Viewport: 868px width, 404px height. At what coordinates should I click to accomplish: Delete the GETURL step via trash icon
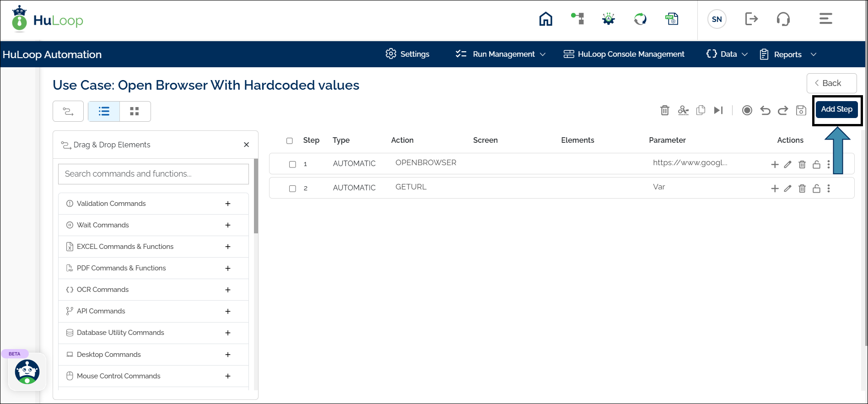pyautogui.click(x=802, y=189)
